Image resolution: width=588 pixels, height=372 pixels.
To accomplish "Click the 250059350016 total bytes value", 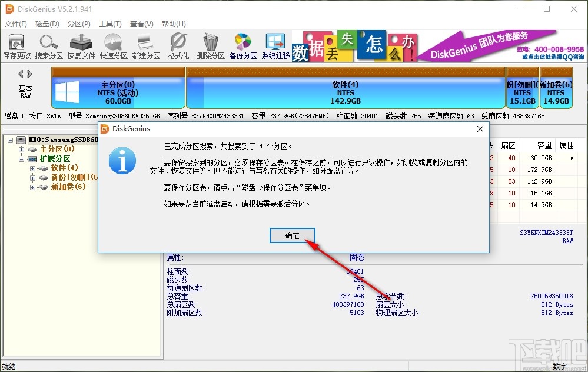I will (x=552, y=296).
